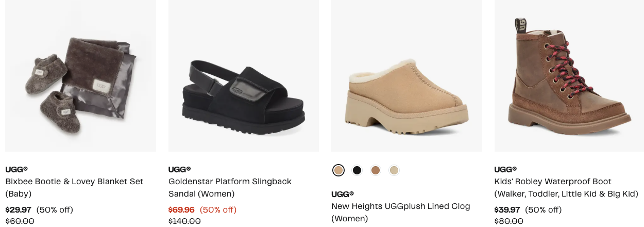
Task: Select the currently outlined tan color swatch
Action: click(338, 170)
